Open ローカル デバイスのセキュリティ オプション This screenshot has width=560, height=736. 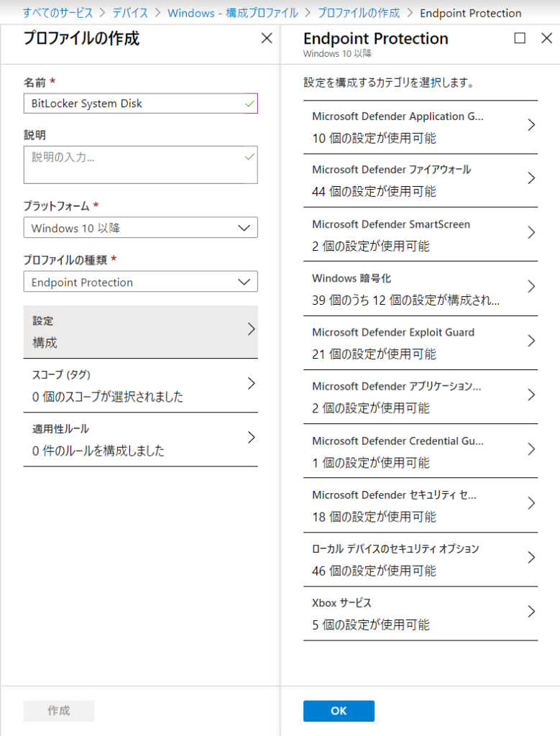[x=420, y=559]
